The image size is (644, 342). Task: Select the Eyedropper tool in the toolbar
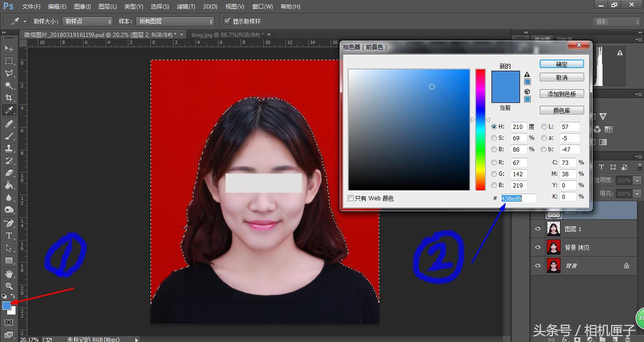click(8, 110)
